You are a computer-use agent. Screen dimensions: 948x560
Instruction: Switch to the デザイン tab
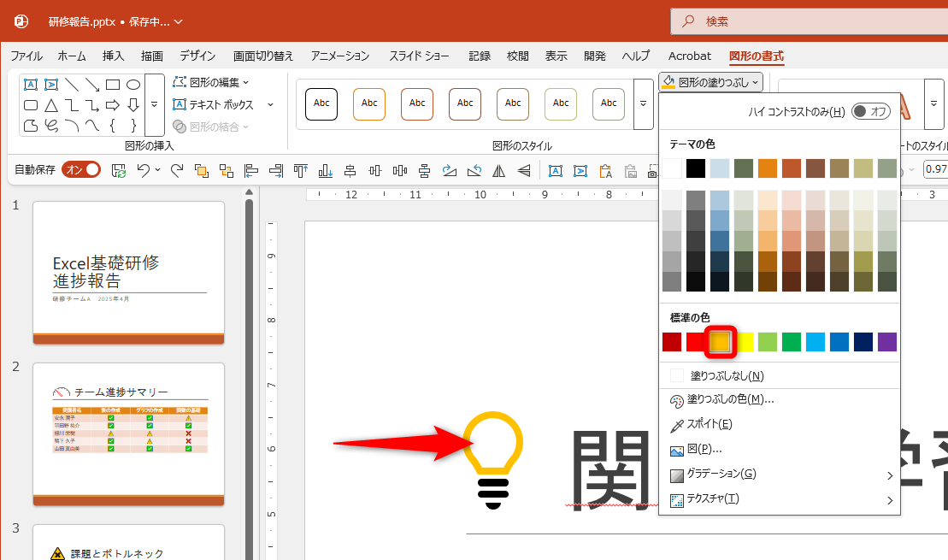tap(197, 56)
